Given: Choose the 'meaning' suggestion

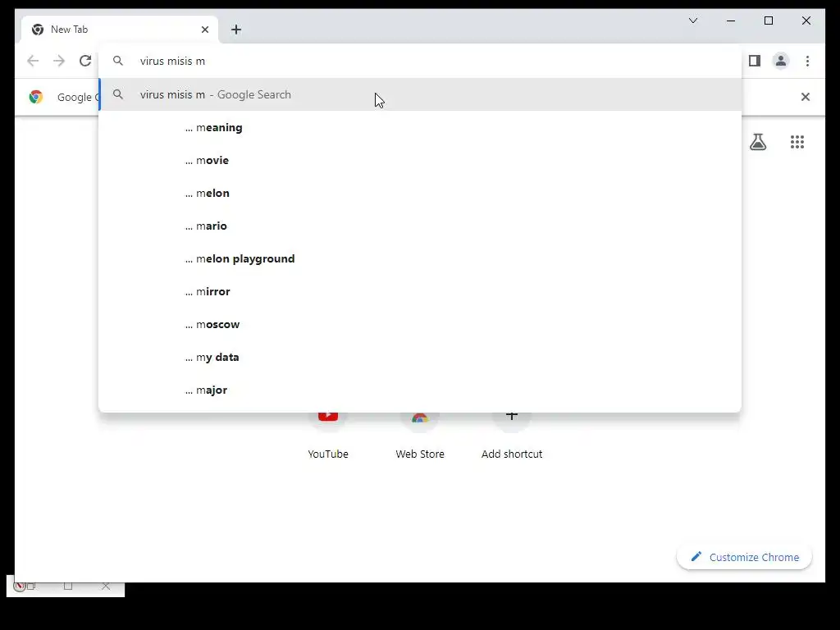Looking at the screenshot, I should click(x=421, y=127).
